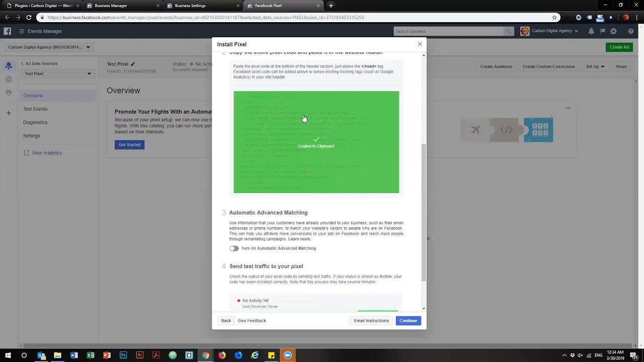Switch to the Business Manager tab
The image size is (644, 362).
pos(122,6)
